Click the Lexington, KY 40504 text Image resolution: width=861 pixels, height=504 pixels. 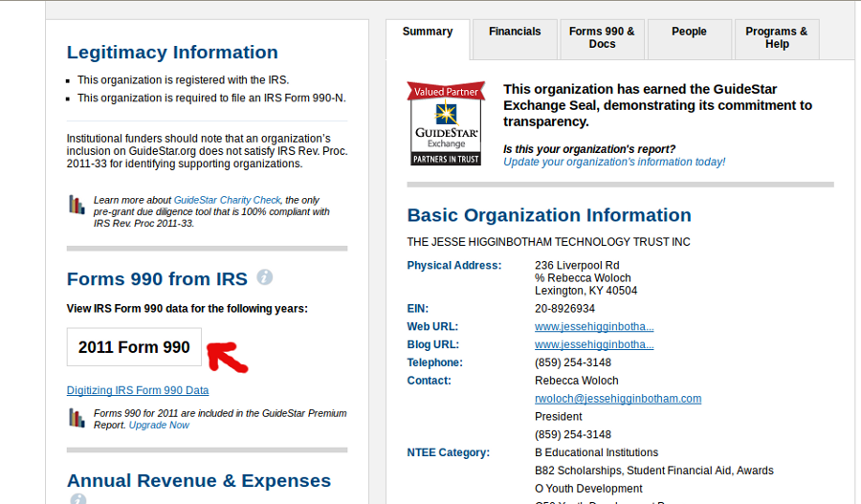pos(585,291)
